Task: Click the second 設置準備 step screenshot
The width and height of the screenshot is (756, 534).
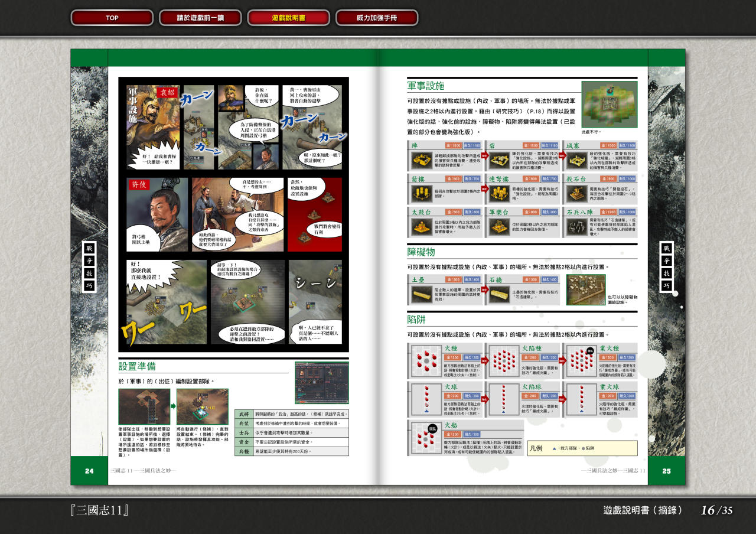Action: pos(202,406)
